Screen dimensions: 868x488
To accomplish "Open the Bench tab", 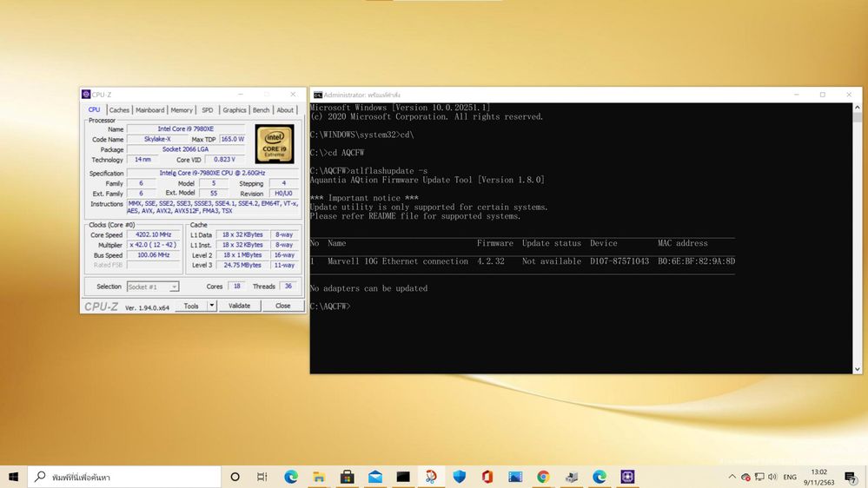I will pyautogui.click(x=262, y=110).
